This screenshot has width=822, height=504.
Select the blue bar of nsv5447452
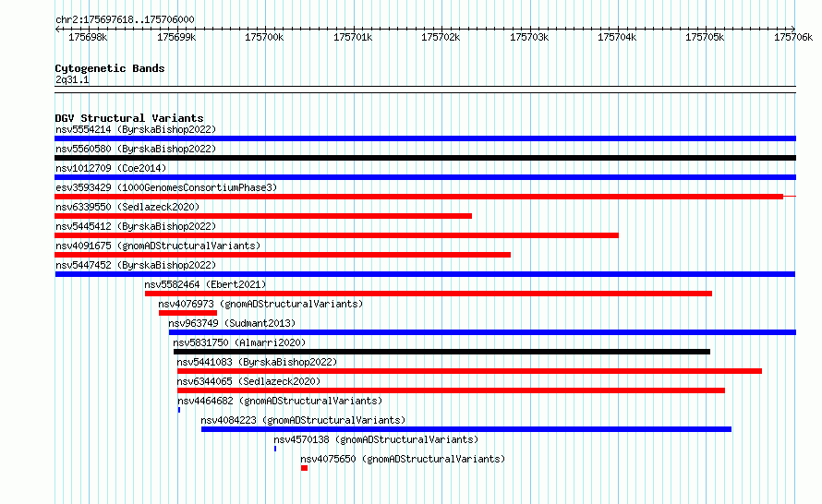pyautogui.click(x=425, y=274)
